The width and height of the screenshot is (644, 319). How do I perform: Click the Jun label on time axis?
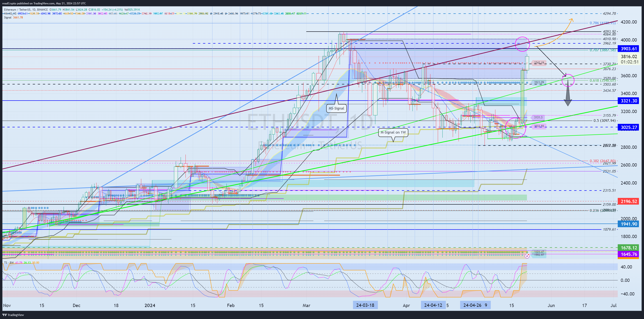click(x=551, y=305)
